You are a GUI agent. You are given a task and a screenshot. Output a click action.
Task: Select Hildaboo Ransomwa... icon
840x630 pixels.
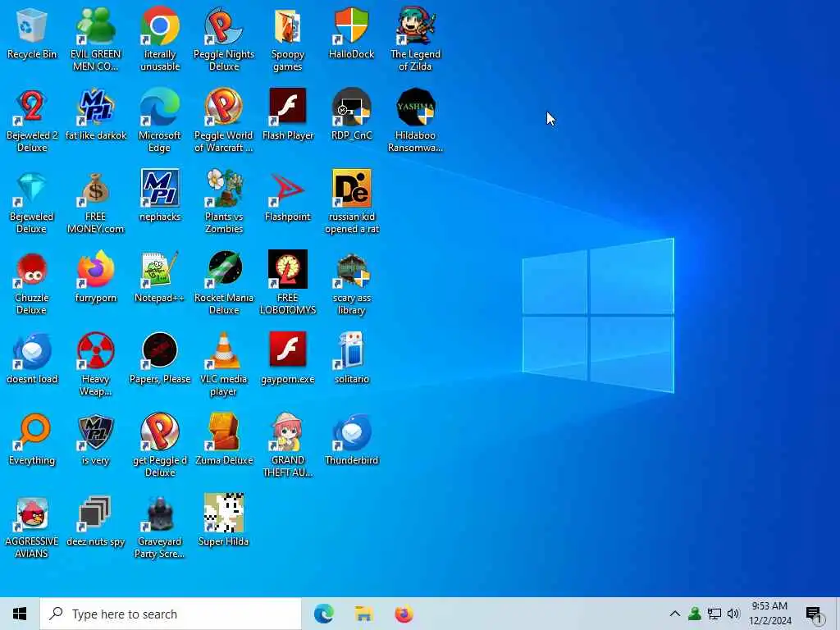415,120
